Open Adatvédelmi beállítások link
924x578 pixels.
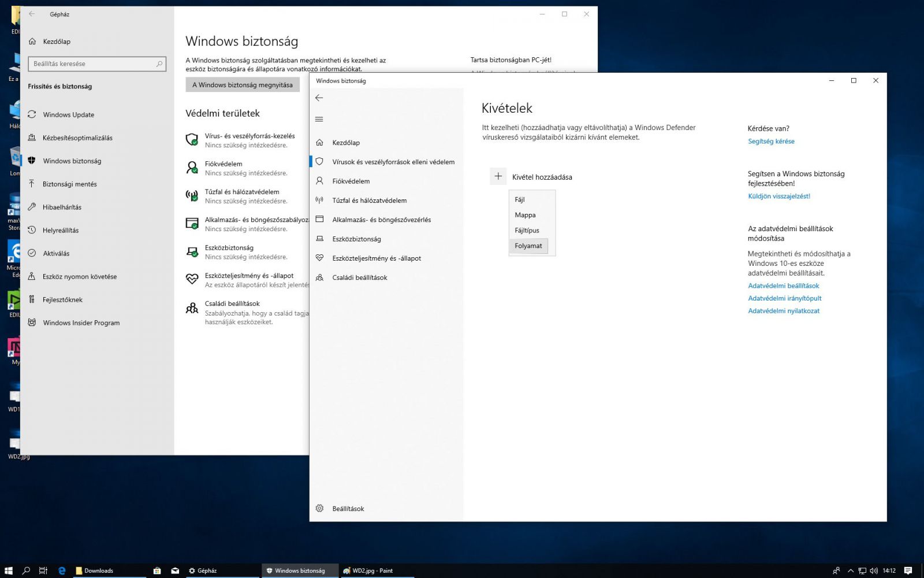click(x=784, y=286)
